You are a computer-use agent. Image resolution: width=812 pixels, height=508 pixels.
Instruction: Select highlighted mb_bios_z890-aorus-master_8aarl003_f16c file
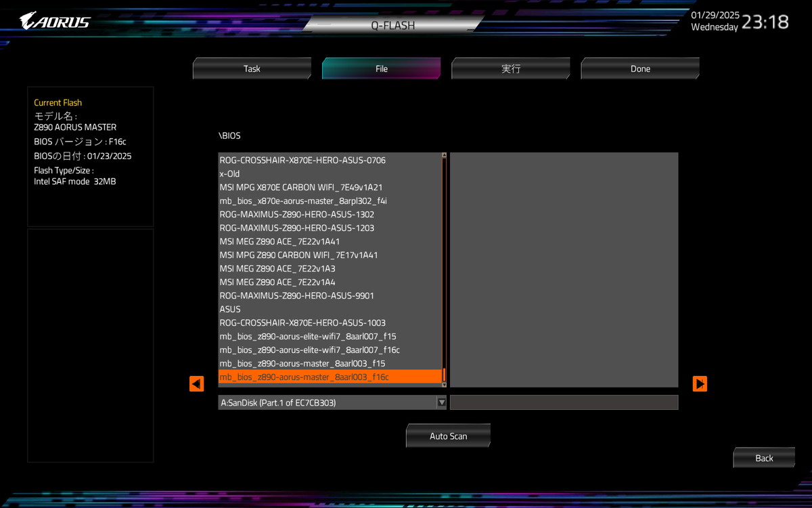coord(330,377)
